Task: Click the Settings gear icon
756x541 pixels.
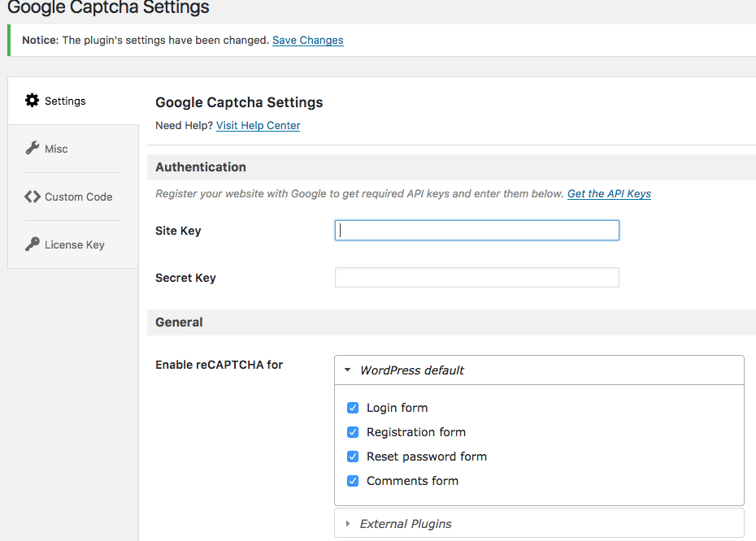Action: [x=32, y=100]
